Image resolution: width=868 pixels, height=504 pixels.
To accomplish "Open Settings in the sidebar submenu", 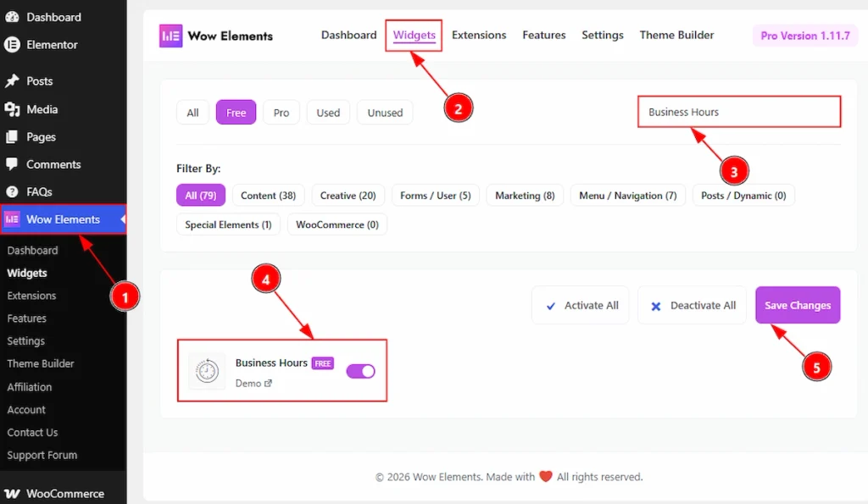I will (26, 341).
